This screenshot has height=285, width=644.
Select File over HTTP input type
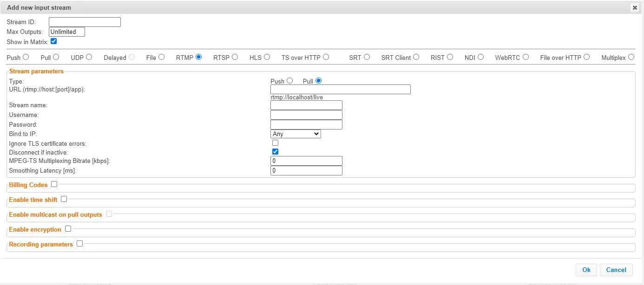(x=586, y=57)
